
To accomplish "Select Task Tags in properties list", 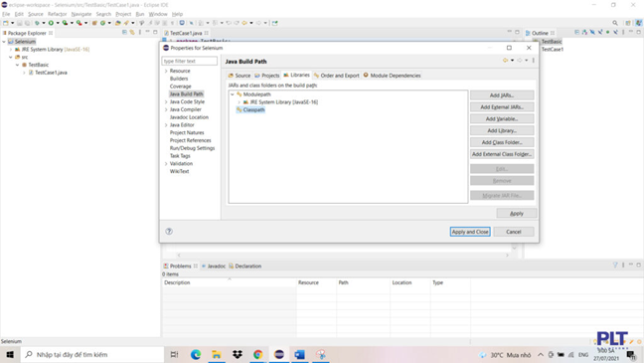I will 180,156.
